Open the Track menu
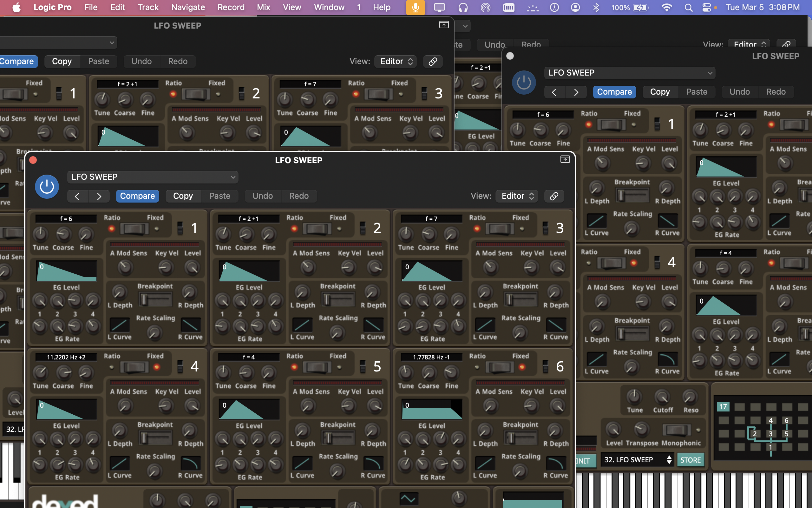Viewport: 812px width, 508px height. click(x=148, y=7)
